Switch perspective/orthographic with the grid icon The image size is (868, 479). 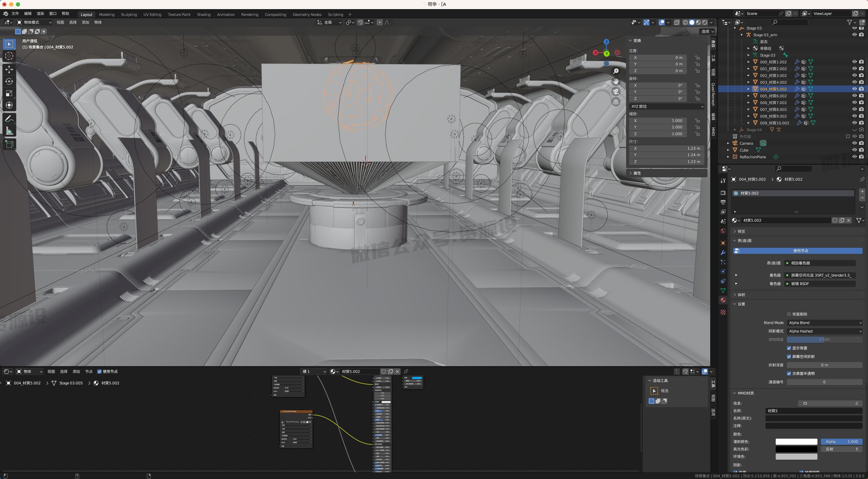616,102
